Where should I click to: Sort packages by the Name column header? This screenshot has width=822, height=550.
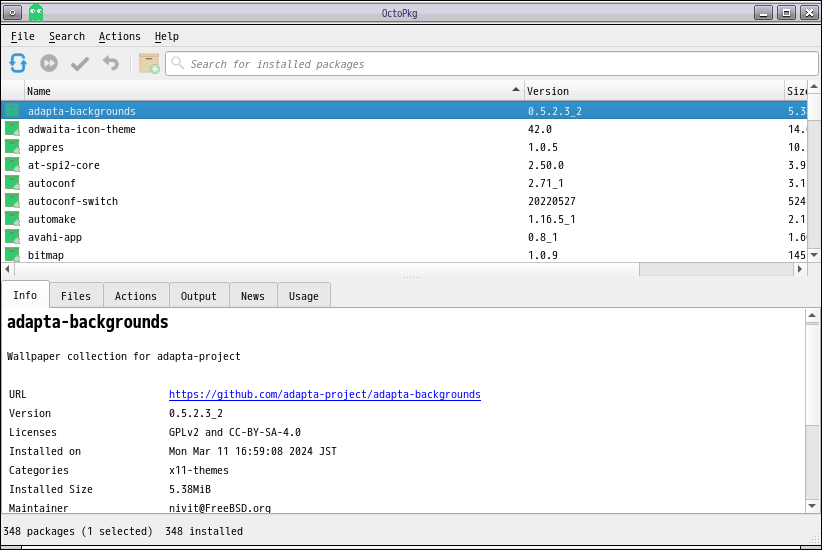coord(274,91)
